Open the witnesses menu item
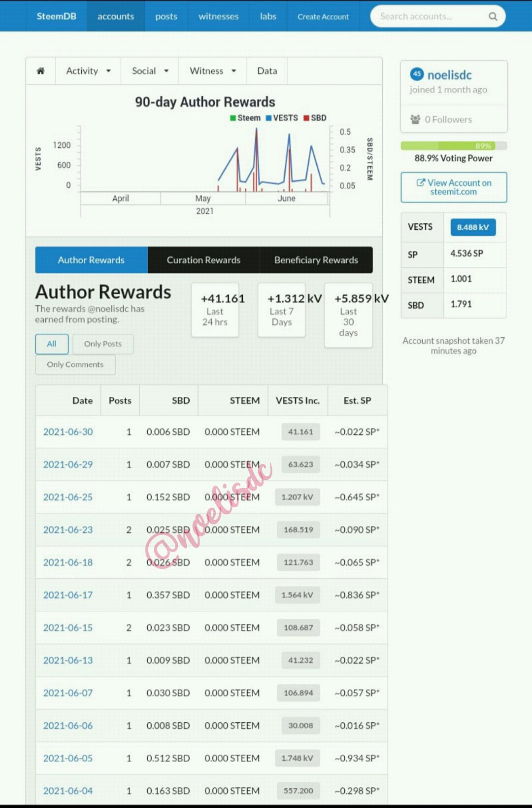 [x=218, y=16]
